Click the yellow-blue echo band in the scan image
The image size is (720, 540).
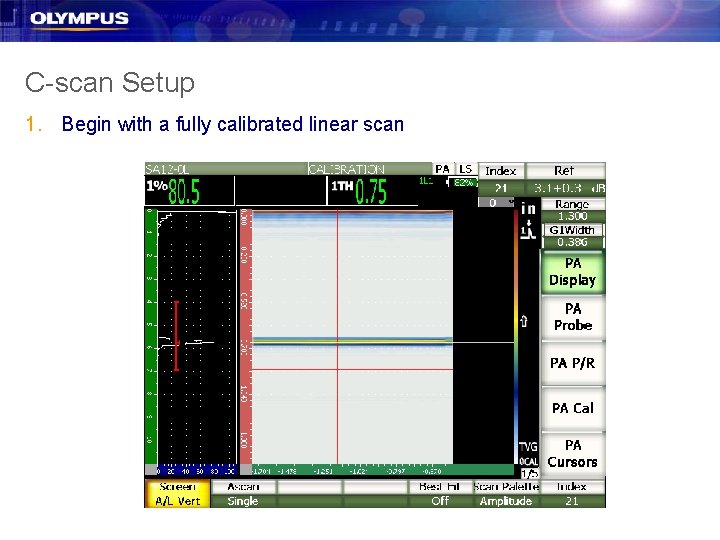352,341
